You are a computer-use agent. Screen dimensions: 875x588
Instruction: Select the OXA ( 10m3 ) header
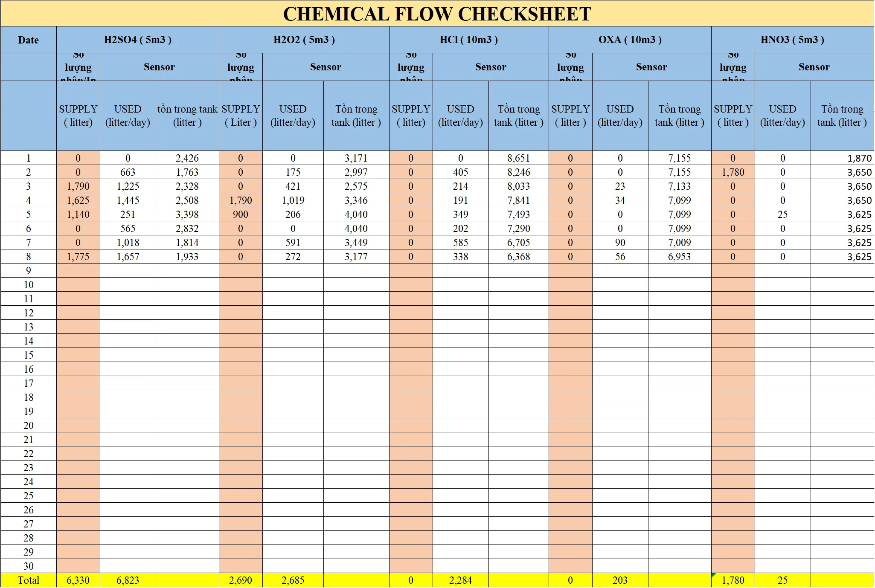(630, 40)
